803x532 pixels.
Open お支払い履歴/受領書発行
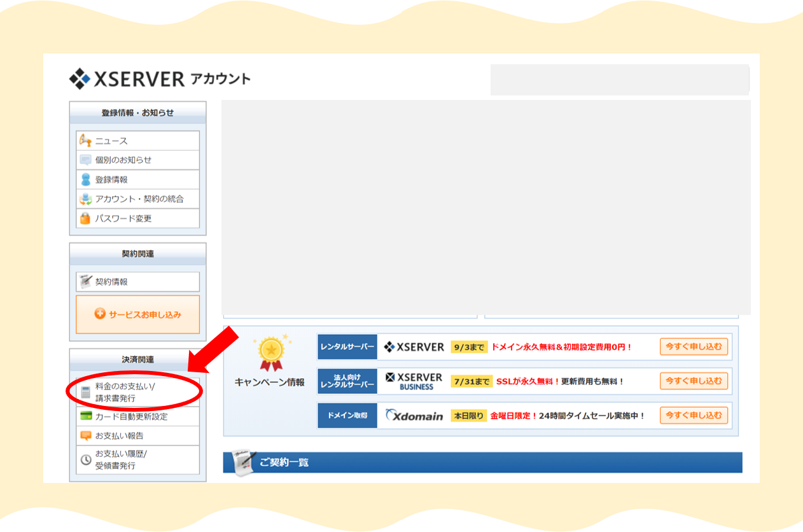point(137,459)
